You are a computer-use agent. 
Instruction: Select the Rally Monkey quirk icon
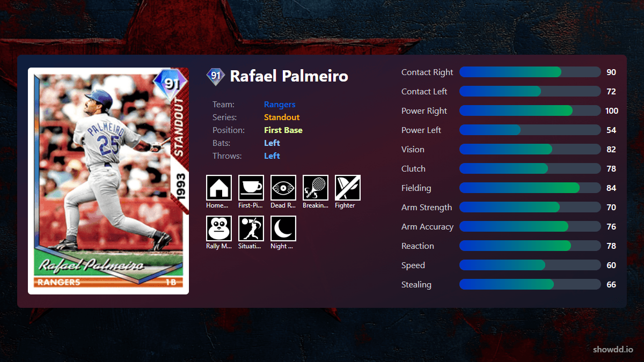(219, 228)
